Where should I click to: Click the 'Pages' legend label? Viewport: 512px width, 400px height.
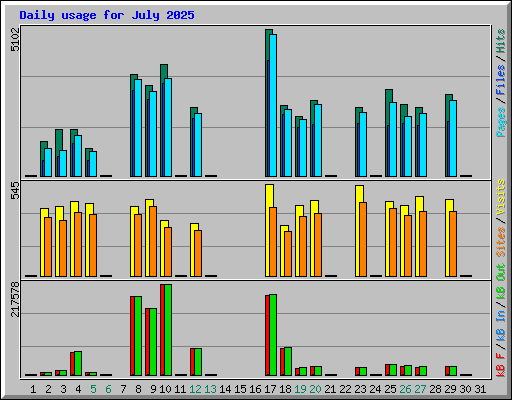click(501, 122)
